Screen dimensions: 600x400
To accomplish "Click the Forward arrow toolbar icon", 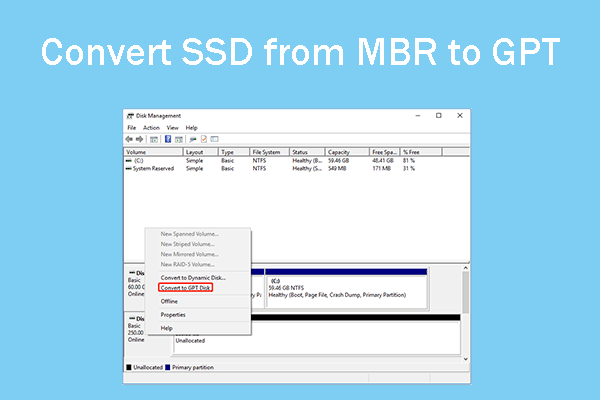I will (140, 139).
